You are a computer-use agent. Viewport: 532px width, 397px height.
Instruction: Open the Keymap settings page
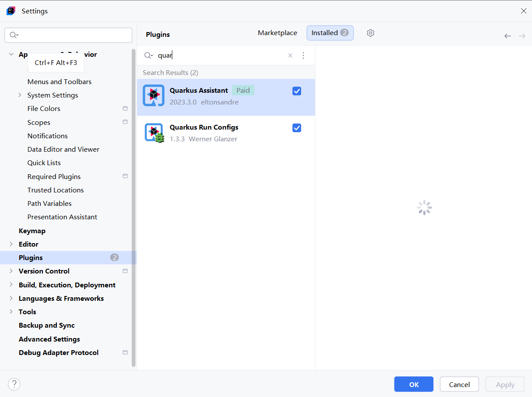(32, 231)
